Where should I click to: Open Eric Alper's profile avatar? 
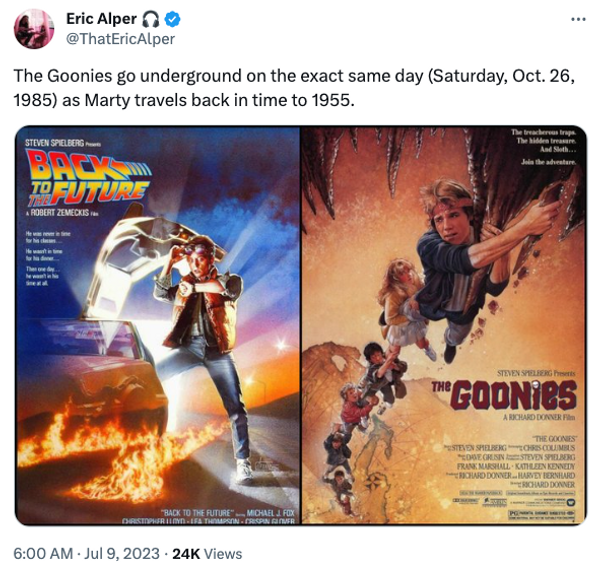(34, 29)
